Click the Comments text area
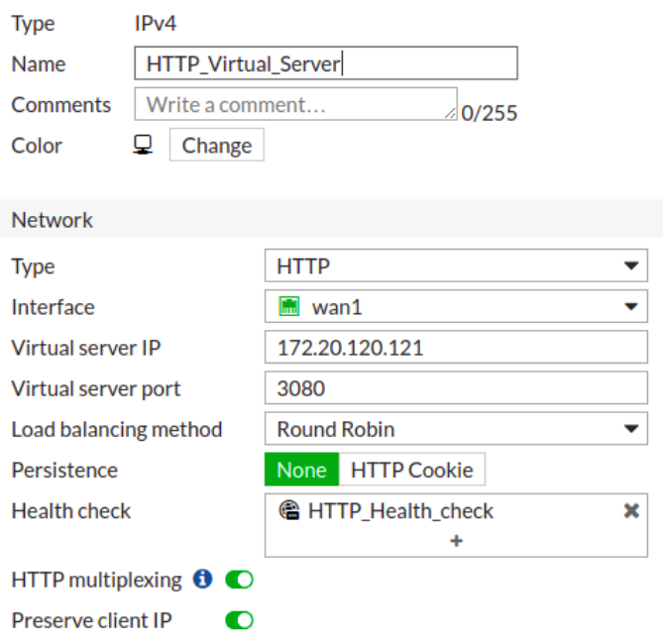 296,104
